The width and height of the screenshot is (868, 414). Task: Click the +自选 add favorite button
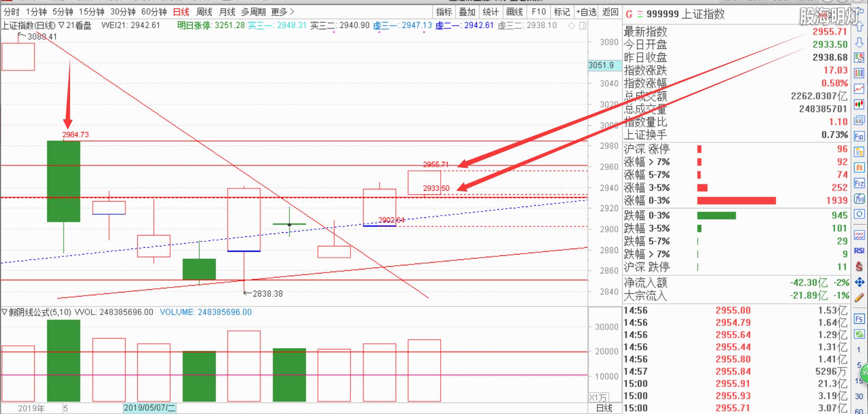586,12
